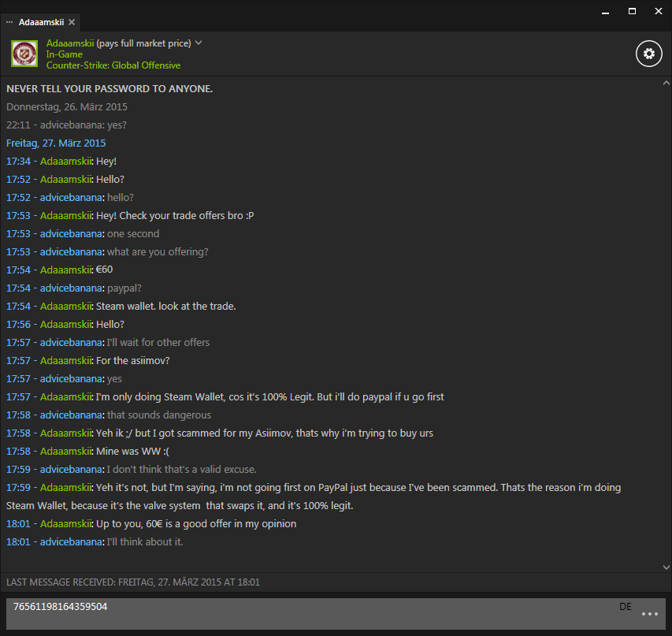Image resolution: width=672 pixels, height=636 pixels.
Task: Click Counter-Strike: Global Offensive game text
Action: pyautogui.click(x=113, y=65)
